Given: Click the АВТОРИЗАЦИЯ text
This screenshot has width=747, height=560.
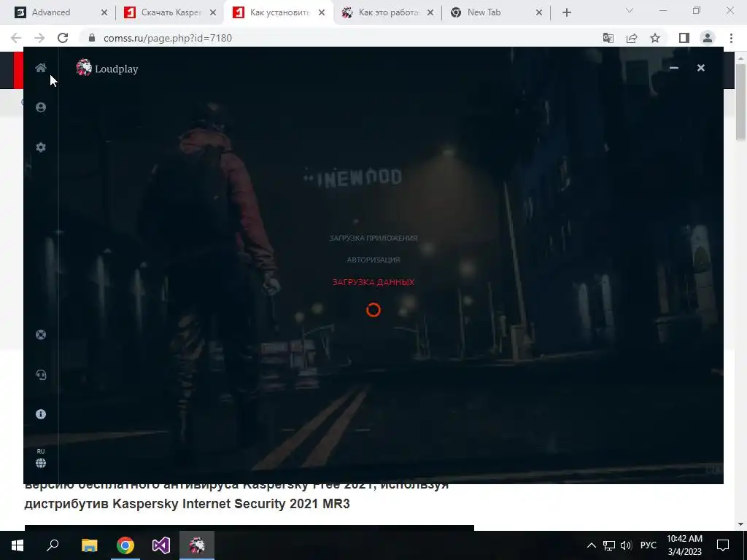Looking at the screenshot, I should click(373, 260).
